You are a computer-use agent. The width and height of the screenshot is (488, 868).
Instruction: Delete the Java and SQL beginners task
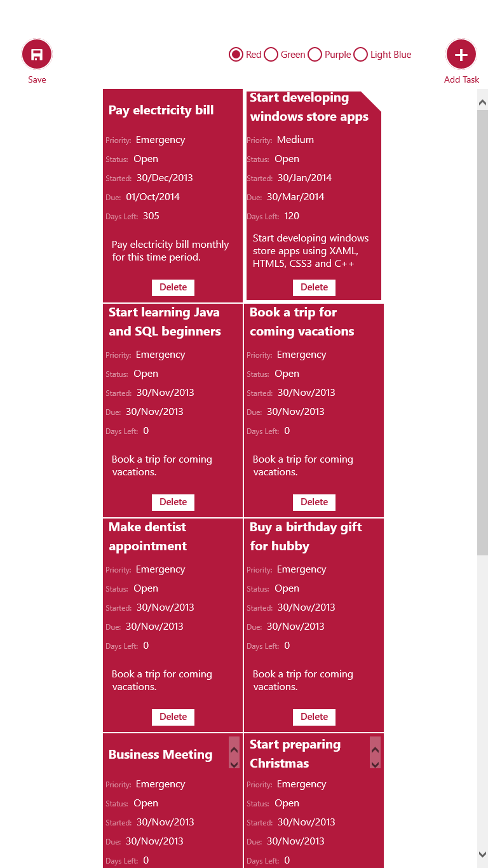pos(173,502)
